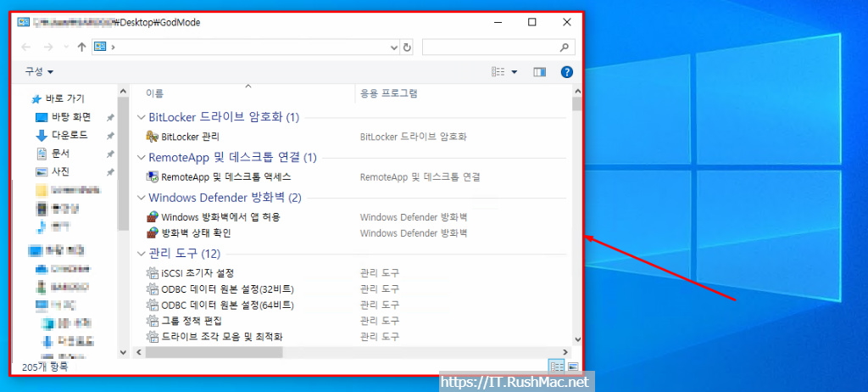This screenshot has width=868, height=392.
Task: Click the 사진 pictures icon
Action: tap(42, 171)
